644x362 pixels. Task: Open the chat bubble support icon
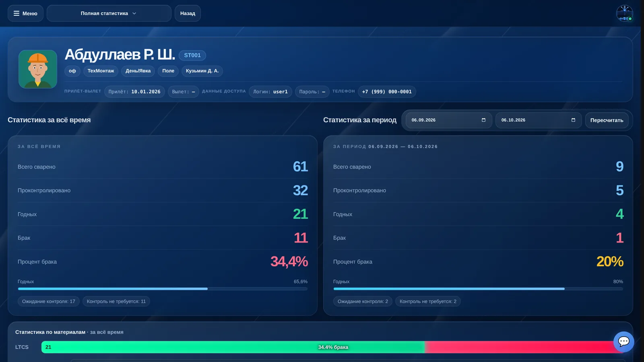pyautogui.click(x=623, y=341)
